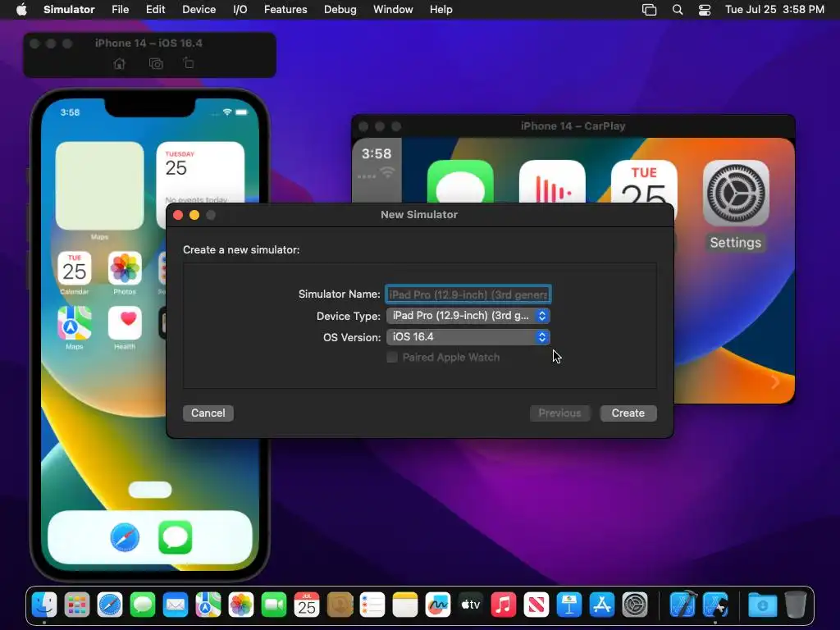The width and height of the screenshot is (840, 630).
Task: Open Music from the macOS Dock
Action: tap(504, 605)
